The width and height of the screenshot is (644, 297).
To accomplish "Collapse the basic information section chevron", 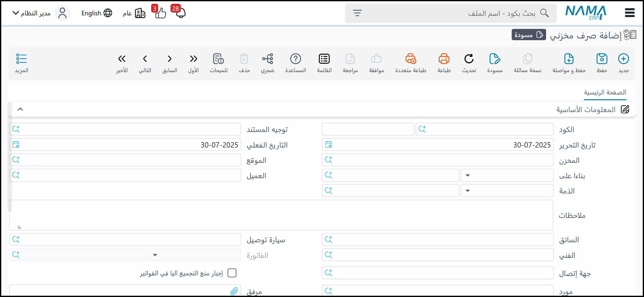I will pyautogui.click(x=20, y=109).
